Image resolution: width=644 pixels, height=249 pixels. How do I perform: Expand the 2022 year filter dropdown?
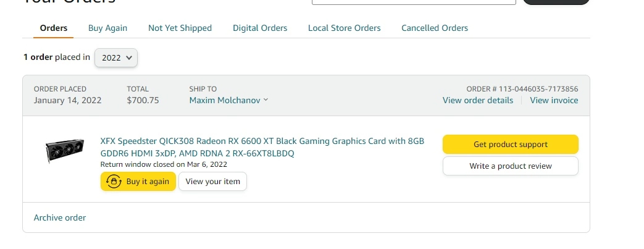(x=116, y=57)
